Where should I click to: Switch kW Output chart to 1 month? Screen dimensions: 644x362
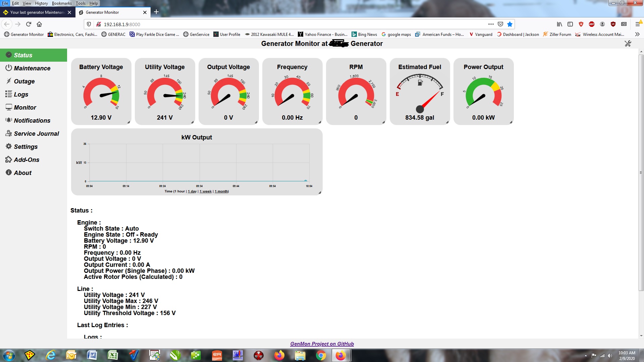pyautogui.click(x=221, y=191)
